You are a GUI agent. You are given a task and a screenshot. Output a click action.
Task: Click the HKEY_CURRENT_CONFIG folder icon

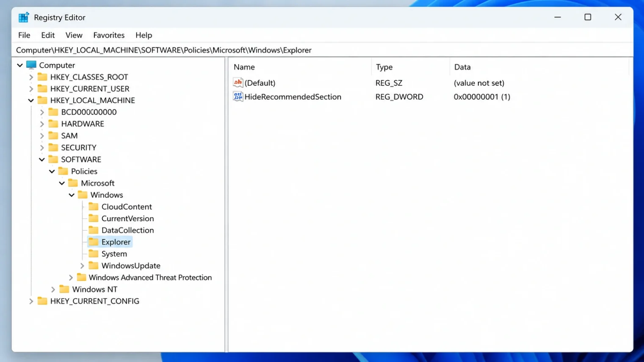click(42, 301)
